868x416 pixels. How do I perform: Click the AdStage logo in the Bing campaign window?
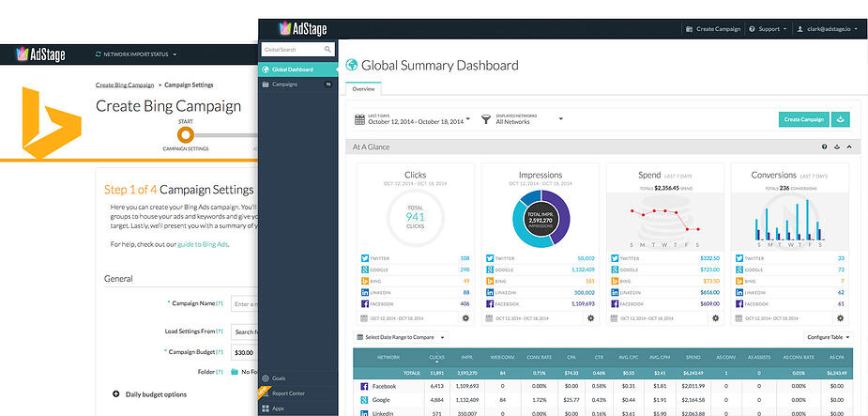[41, 54]
